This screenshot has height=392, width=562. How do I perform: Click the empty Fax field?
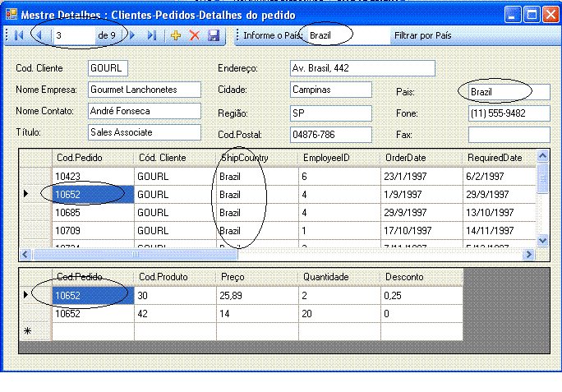click(x=509, y=135)
